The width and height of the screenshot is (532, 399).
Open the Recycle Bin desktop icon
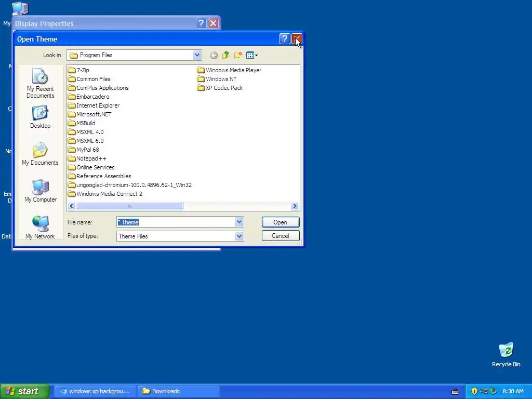[x=506, y=355]
